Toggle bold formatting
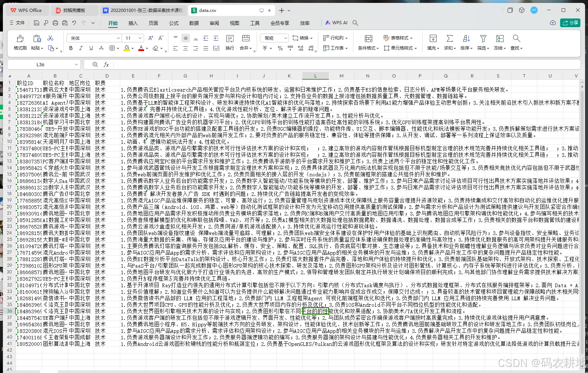The width and height of the screenshot is (588, 373). (71, 48)
